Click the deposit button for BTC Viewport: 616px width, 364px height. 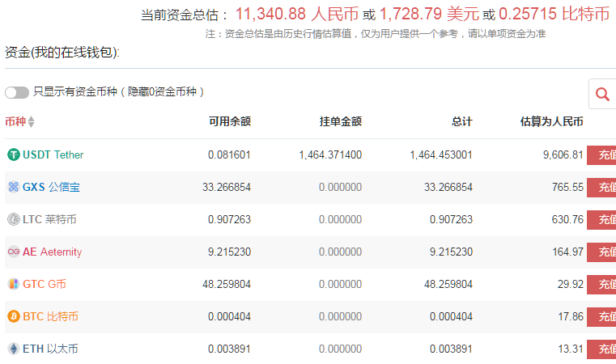pos(601,316)
